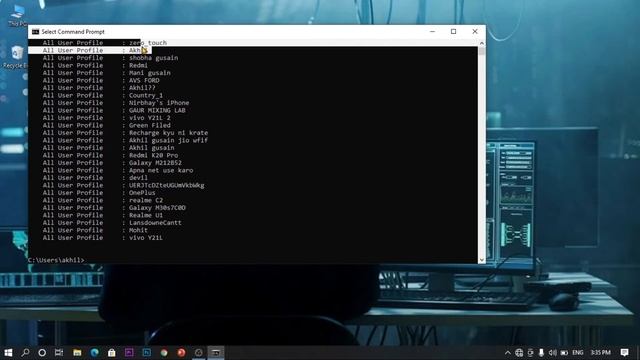Open Cortana circle icon in taskbar
This screenshot has height=360, width=640.
point(42,352)
